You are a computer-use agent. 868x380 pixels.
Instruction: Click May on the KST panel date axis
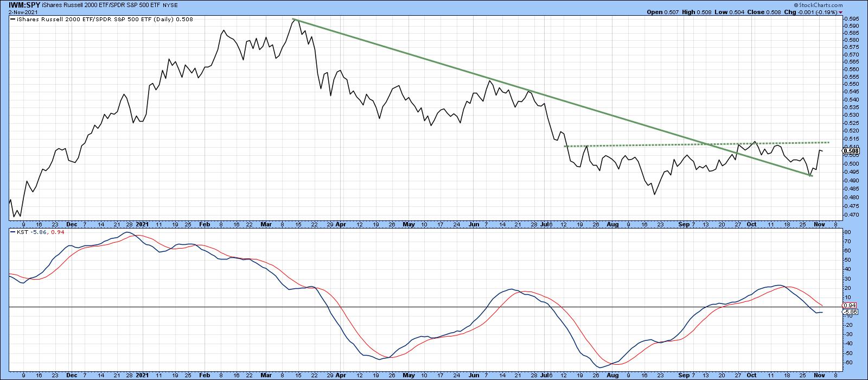pos(409,375)
